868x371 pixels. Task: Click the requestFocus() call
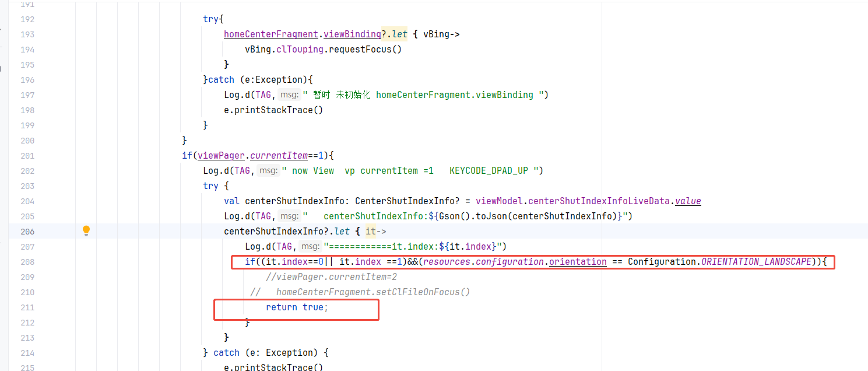tap(365, 50)
